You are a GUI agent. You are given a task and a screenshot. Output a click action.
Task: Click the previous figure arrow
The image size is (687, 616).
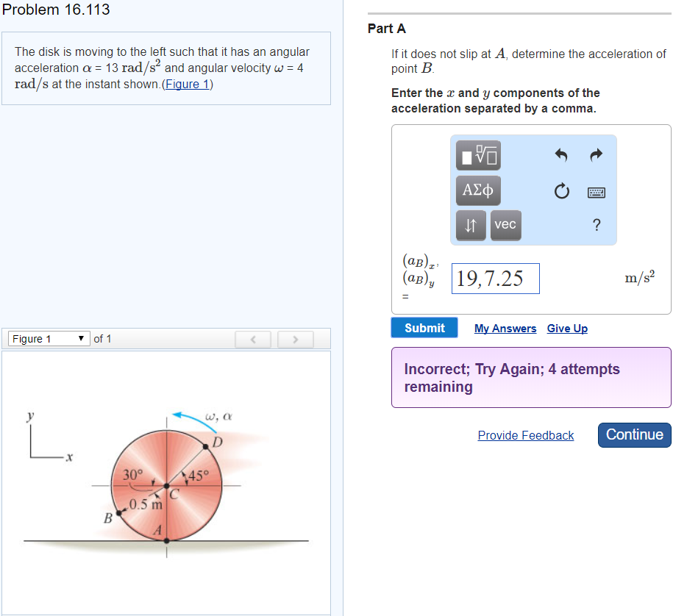pyautogui.click(x=253, y=339)
